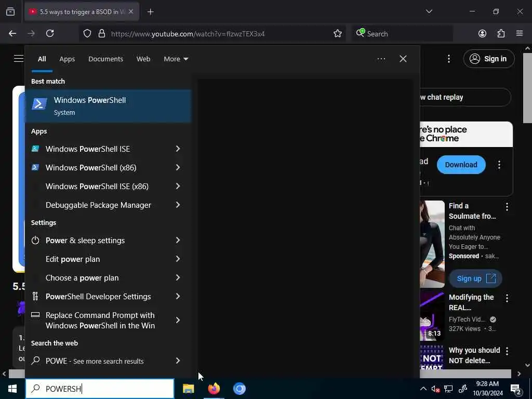Switch to Firefox in the taskbar
The height and width of the screenshot is (399, 532).
[x=214, y=389]
